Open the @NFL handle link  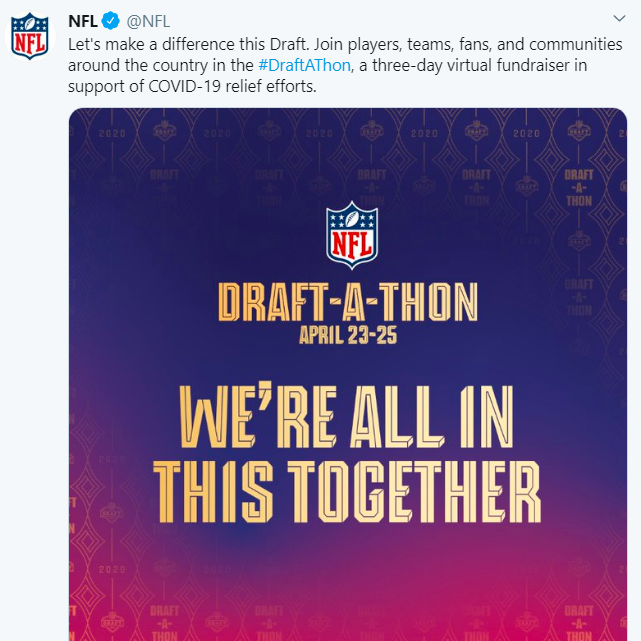tap(148, 21)
